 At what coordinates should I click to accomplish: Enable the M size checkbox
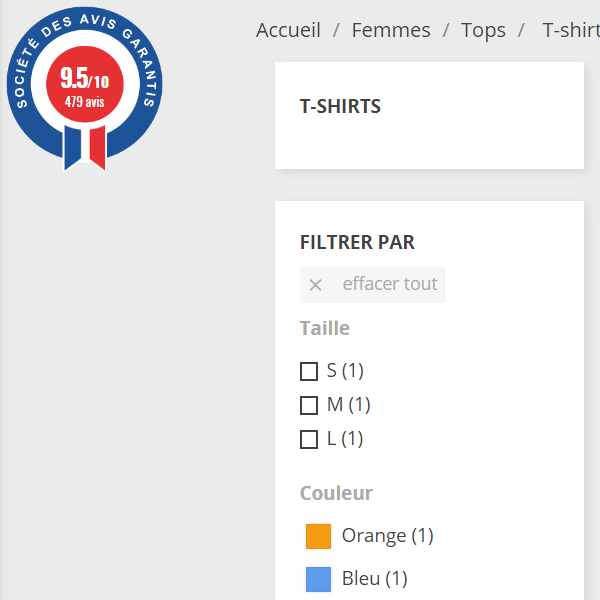coord(309,406)
